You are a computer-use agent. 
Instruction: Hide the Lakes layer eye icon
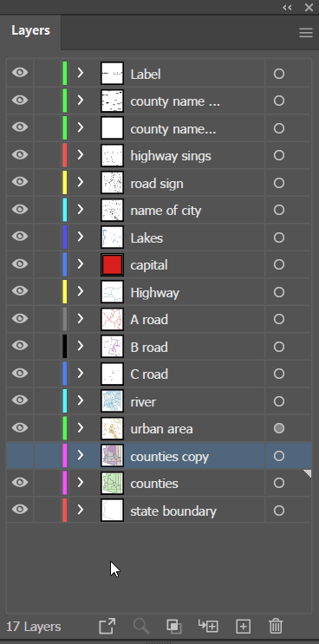tap(20, 237)
